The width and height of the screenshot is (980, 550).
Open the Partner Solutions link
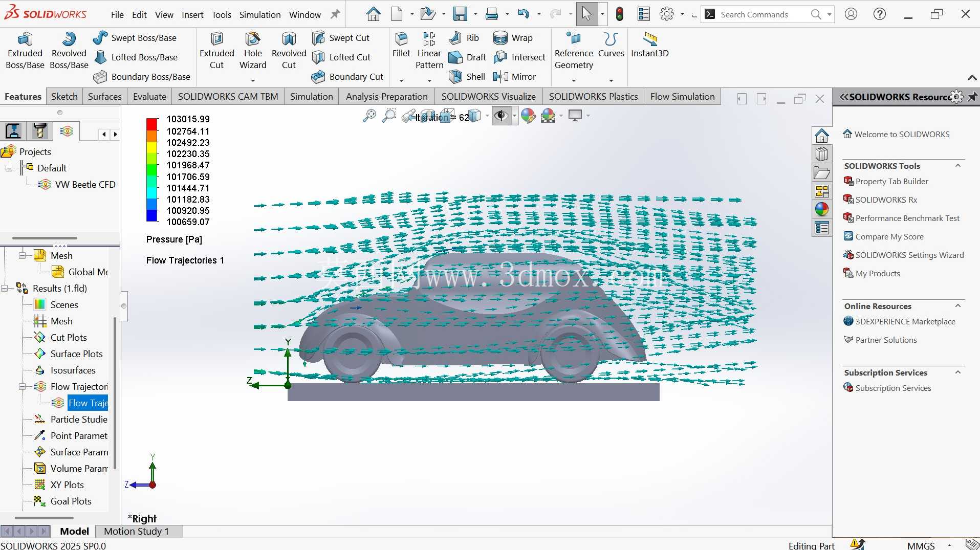pyautogui.click(x=886, y=340)
